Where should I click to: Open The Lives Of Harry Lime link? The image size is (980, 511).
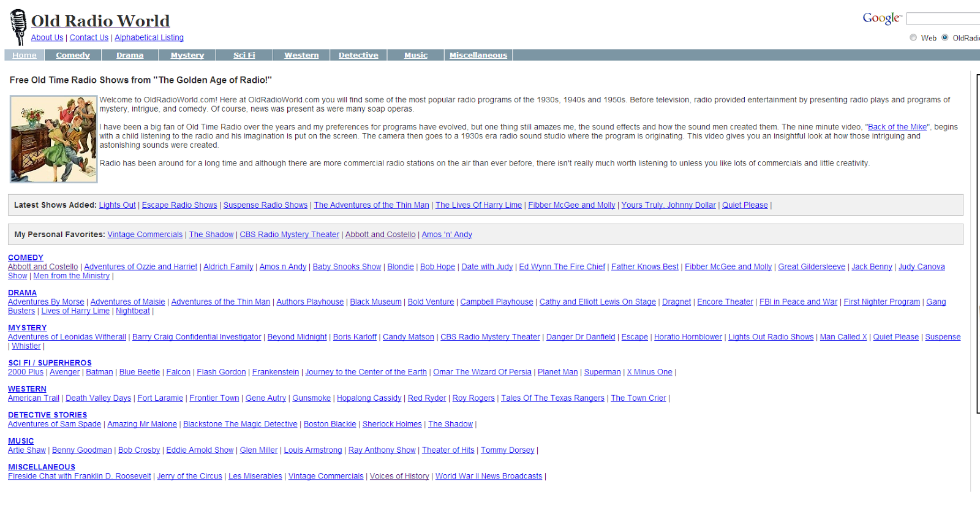pos(478,205)
